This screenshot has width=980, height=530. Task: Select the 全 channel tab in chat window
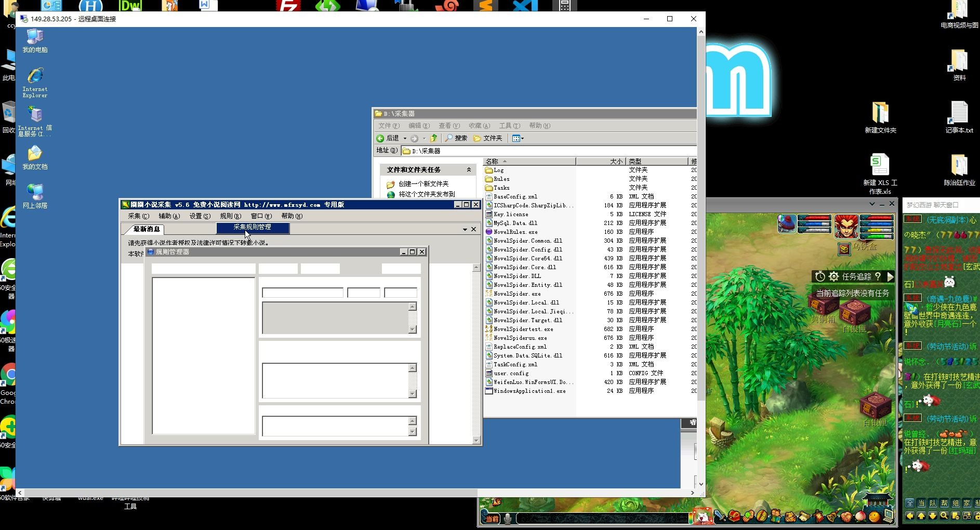[x=909, y=503]
